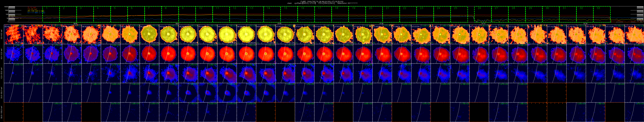644x122 pixels.
Task: Click the '0.1-17 MeV (-105)' legend entry
Action: click(36, 13)
